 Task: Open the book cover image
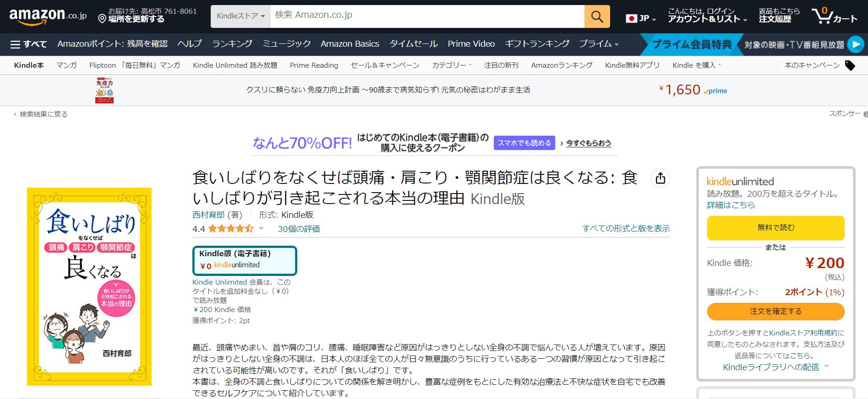click(x=89, y=286)
